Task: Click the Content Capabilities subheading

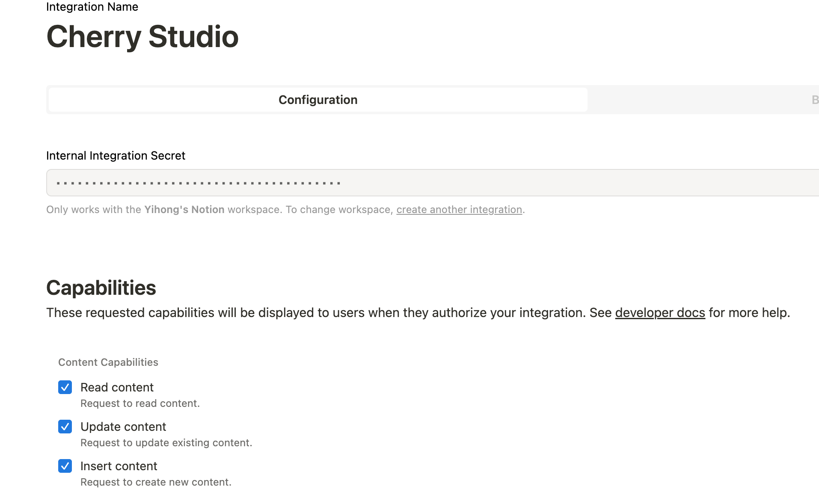Action: click(108, 362)
